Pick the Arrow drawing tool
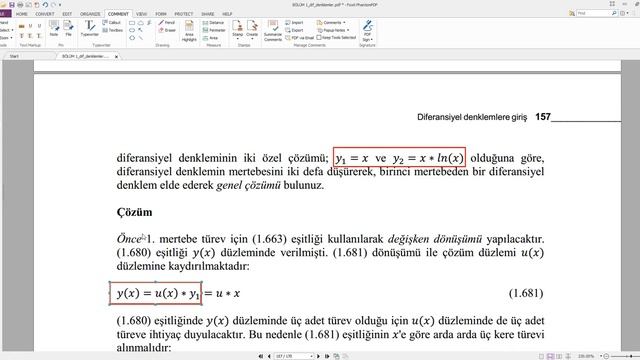Viewport: 640px width, 360px height. coord(141,30)
